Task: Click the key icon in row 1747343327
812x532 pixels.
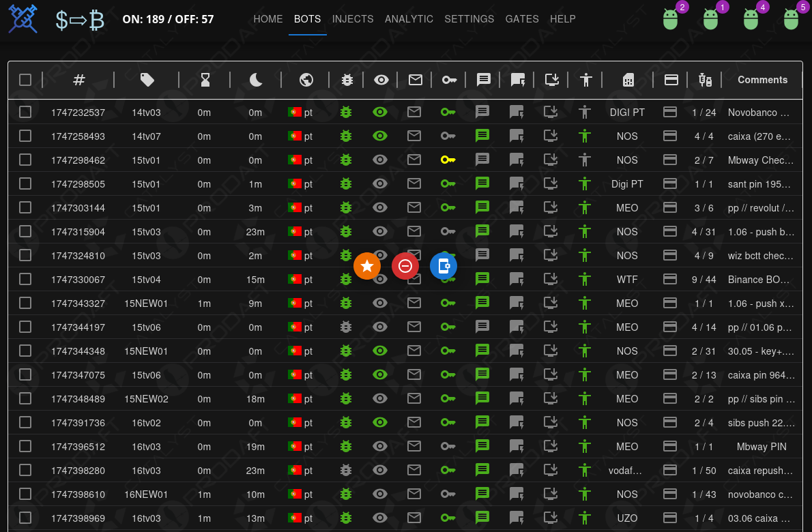Action: pyautogui.click(x=448, y=304)
